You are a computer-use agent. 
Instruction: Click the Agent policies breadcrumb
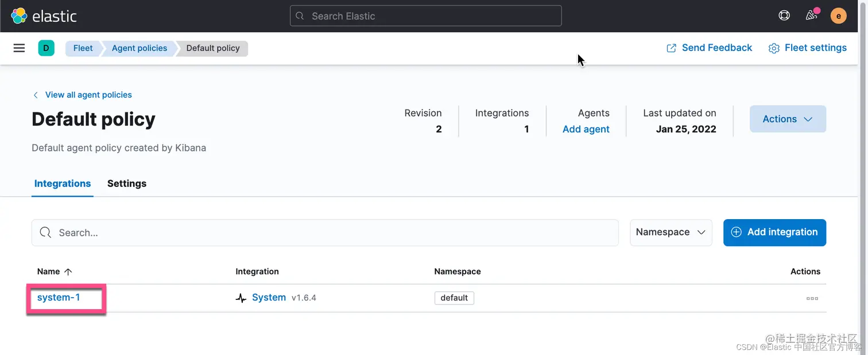coord(139,48)
